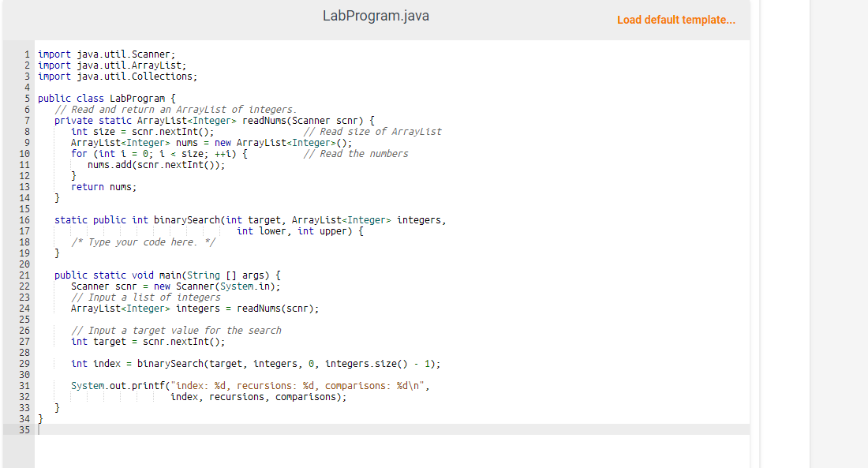Click the for loop header on line 10

pos(158,153)
